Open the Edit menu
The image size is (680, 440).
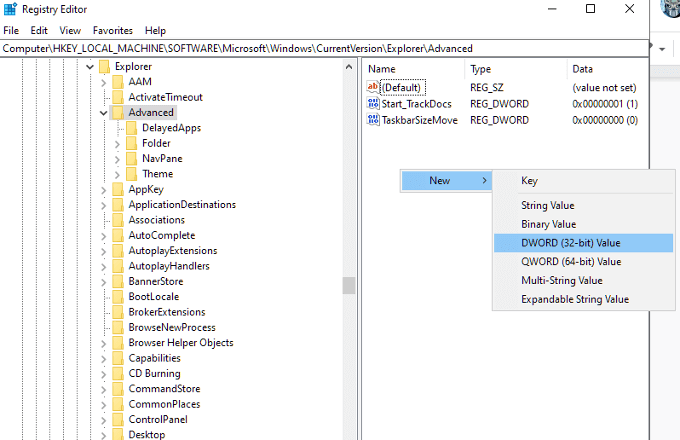pos(39,30)
